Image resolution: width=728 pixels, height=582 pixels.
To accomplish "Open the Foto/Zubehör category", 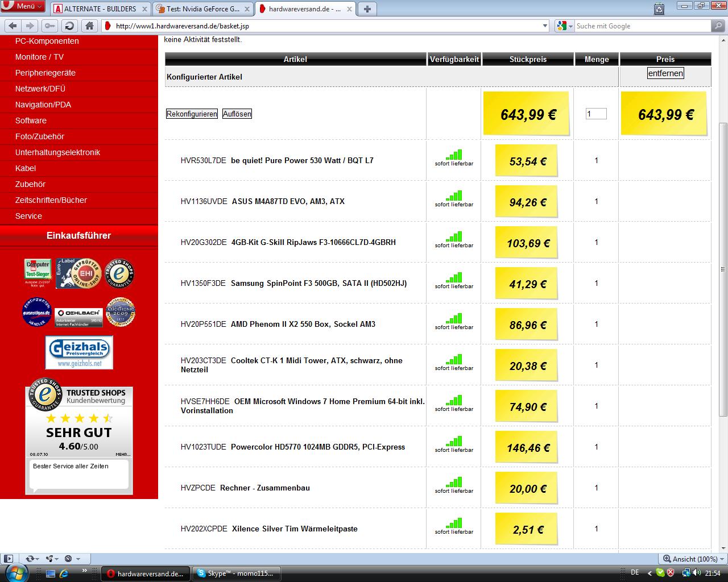I will (40, 136).
